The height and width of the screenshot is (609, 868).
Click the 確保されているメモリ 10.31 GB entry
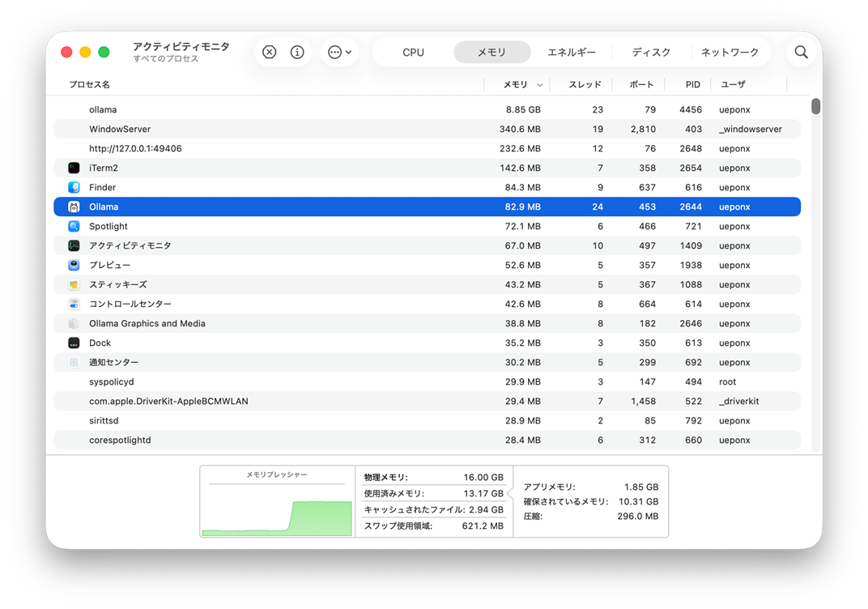coord(590,501)
